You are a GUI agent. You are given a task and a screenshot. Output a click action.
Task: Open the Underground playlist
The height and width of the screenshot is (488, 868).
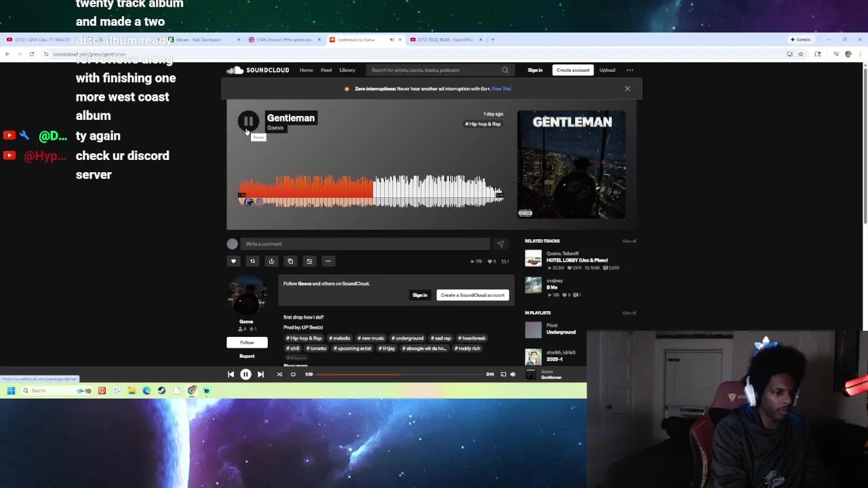pyautogui.click(x=561, y=332)
